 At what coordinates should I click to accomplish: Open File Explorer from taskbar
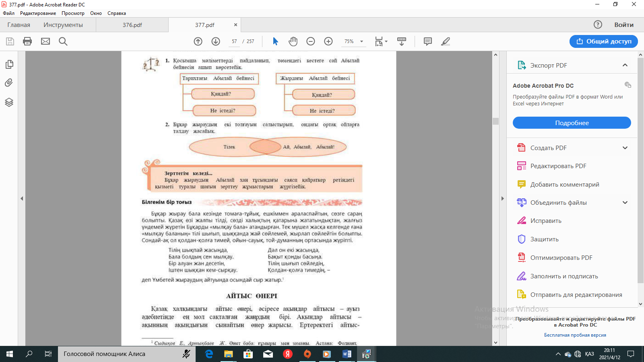(228, 354)
